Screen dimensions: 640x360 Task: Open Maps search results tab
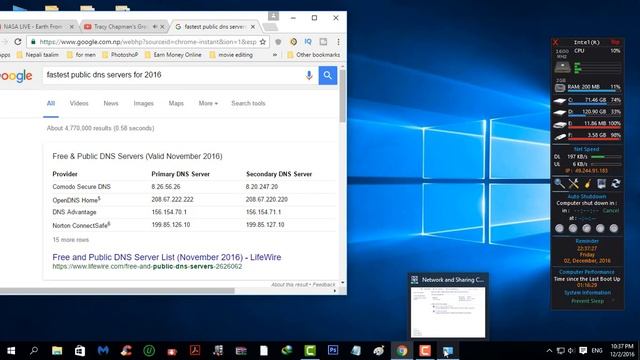click(176, 103)
